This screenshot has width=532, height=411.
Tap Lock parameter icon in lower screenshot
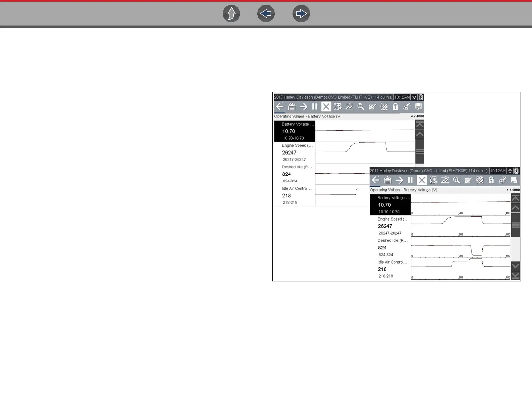pyautogui.click(x=491, y=180)
